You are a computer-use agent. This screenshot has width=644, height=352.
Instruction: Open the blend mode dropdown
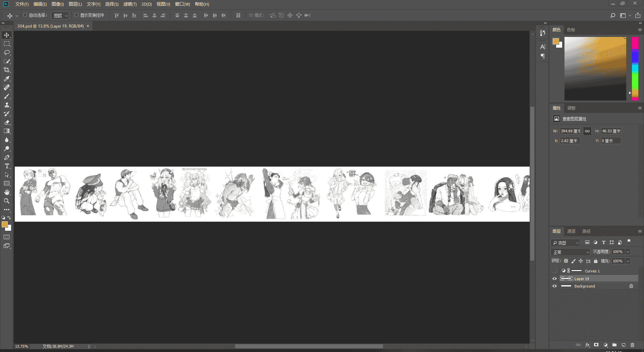pos(570,252)
